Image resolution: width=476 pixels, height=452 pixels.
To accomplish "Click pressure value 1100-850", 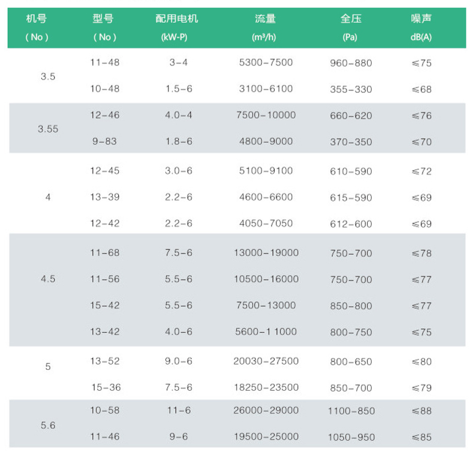I will (351, 411).
